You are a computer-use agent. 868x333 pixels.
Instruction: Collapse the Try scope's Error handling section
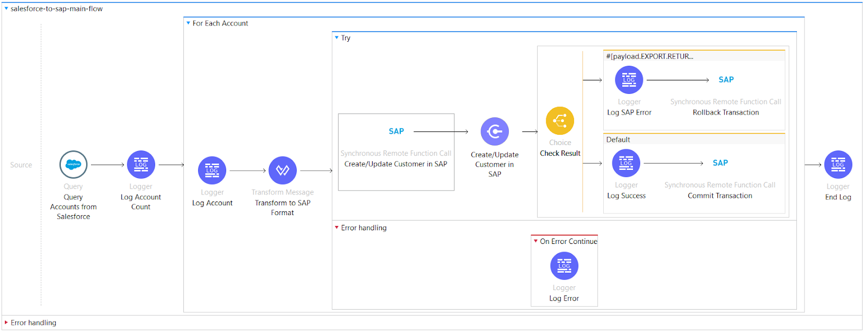pos(336,228)
